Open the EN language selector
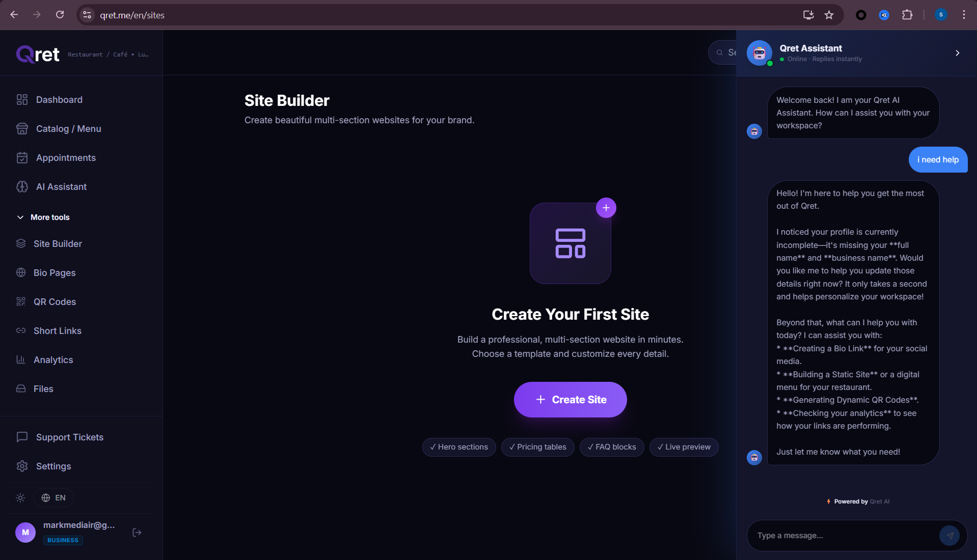The width and height of the screenshot is (977, 560). 53,498
